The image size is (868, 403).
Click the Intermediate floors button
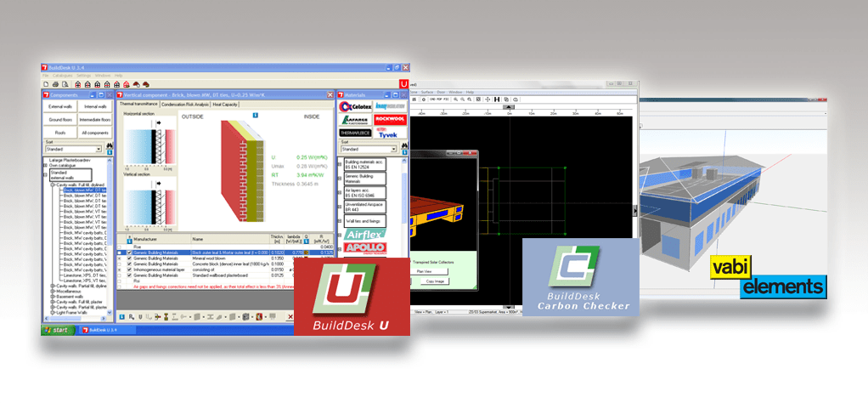[x=95, y=120]
